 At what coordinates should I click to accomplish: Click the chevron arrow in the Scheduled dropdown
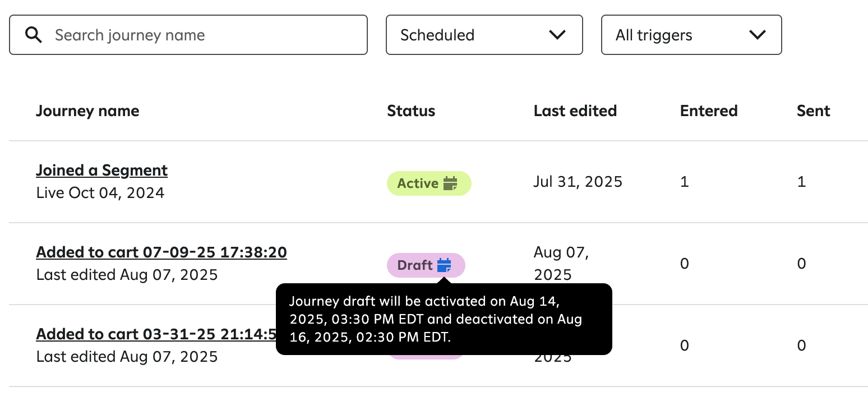coord(557,35)
